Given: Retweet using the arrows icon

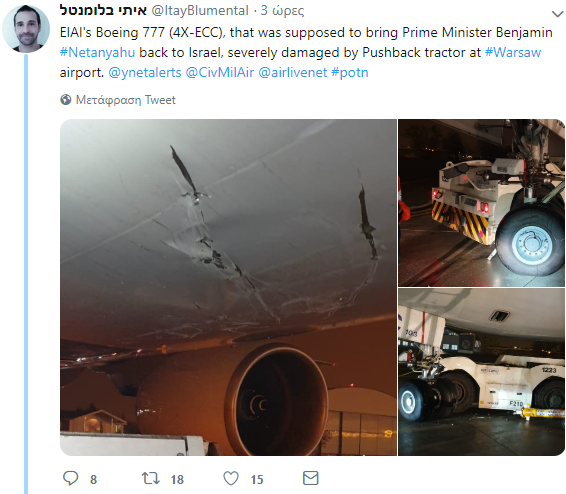Looking at the screenshot, I should click(151, 478).
